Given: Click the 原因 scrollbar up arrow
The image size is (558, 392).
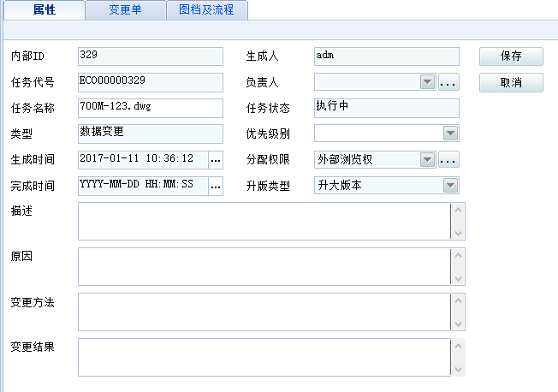Looking at the screenshot, I should 459,255.
